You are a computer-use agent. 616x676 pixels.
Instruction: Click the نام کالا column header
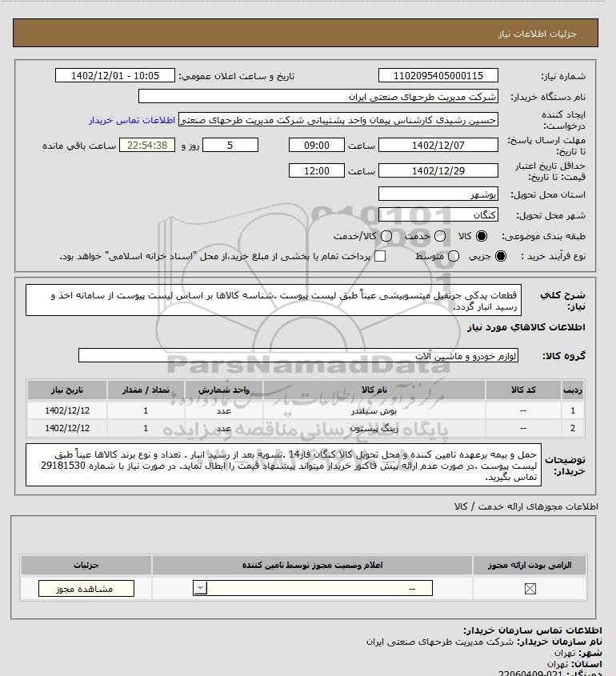click(374, 390)
